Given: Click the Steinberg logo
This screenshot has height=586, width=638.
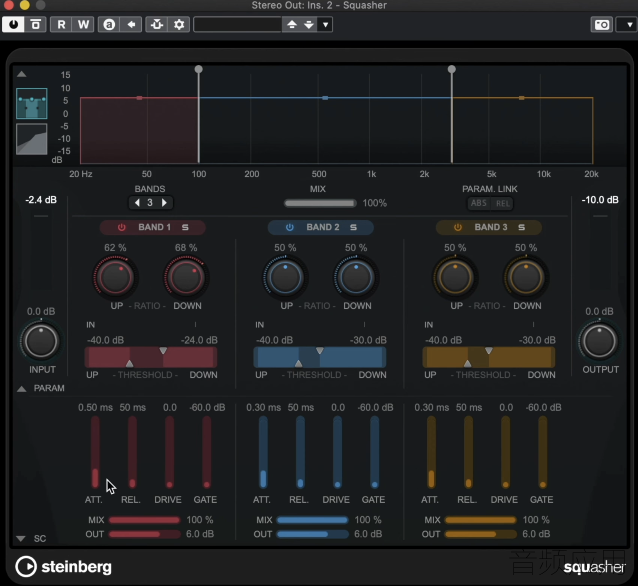Looking at the screenshot, I should [x=63, y=567].
